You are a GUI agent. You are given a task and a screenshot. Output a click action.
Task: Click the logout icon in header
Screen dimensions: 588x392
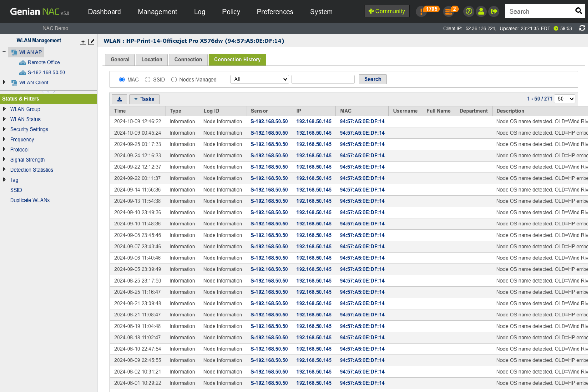(x=494, y=11)
